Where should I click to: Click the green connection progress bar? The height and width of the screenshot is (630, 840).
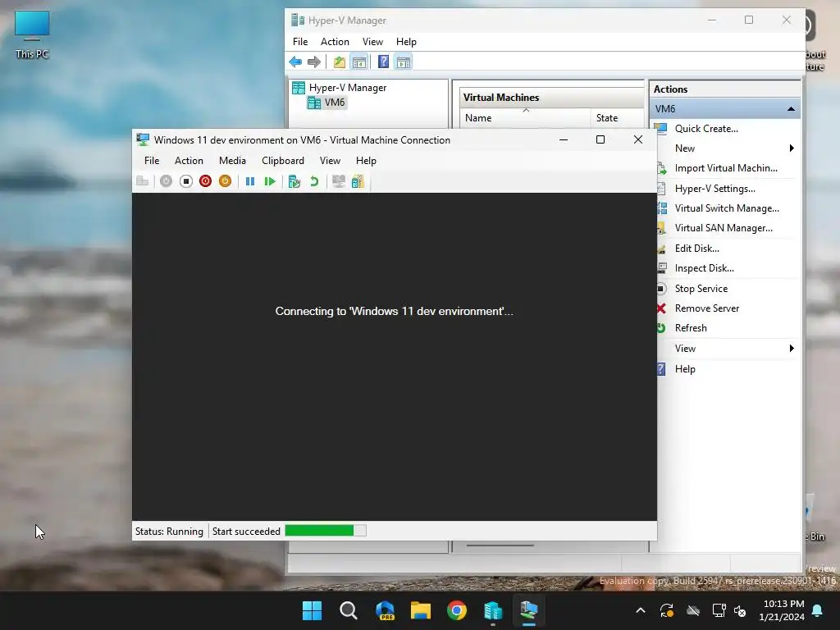326,531
